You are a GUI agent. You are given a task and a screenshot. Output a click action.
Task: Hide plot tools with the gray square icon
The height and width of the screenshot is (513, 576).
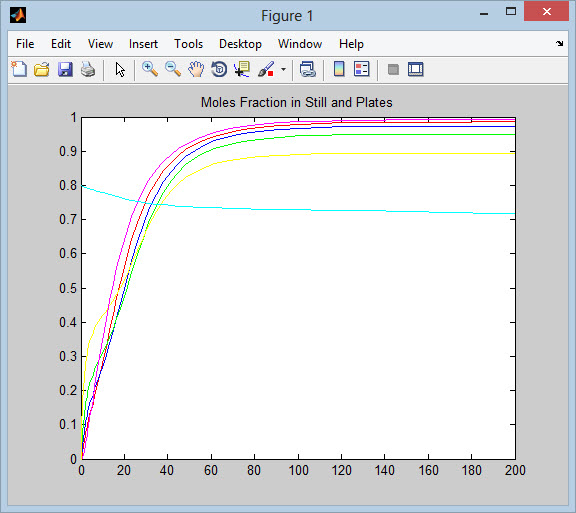coord(393,69)
